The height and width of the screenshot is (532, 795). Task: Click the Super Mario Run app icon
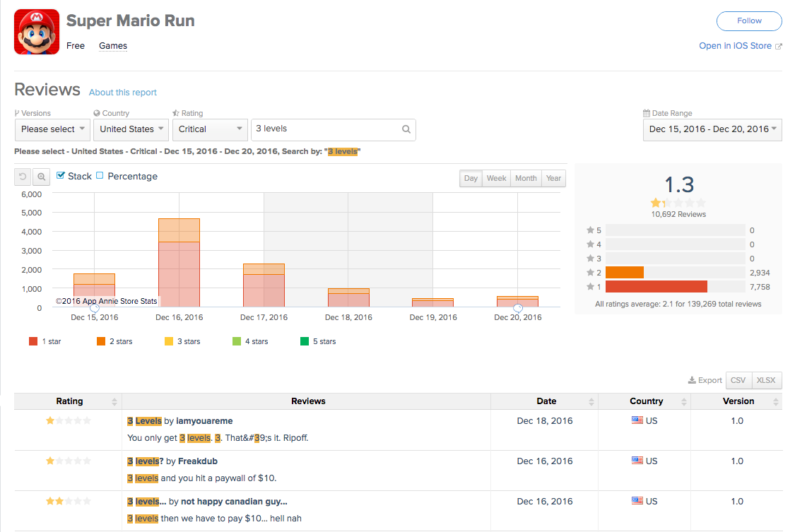click(37, 32)
